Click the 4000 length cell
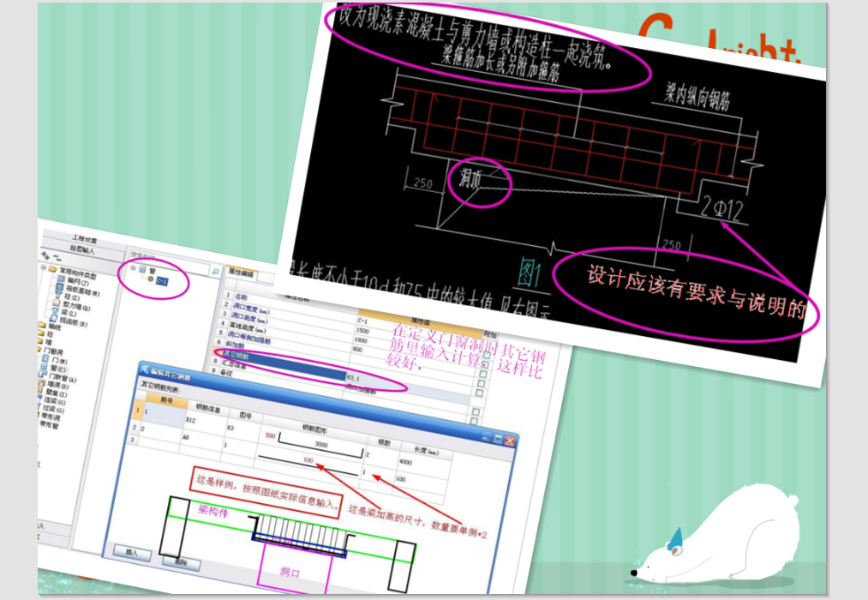 tap(406, 462)
